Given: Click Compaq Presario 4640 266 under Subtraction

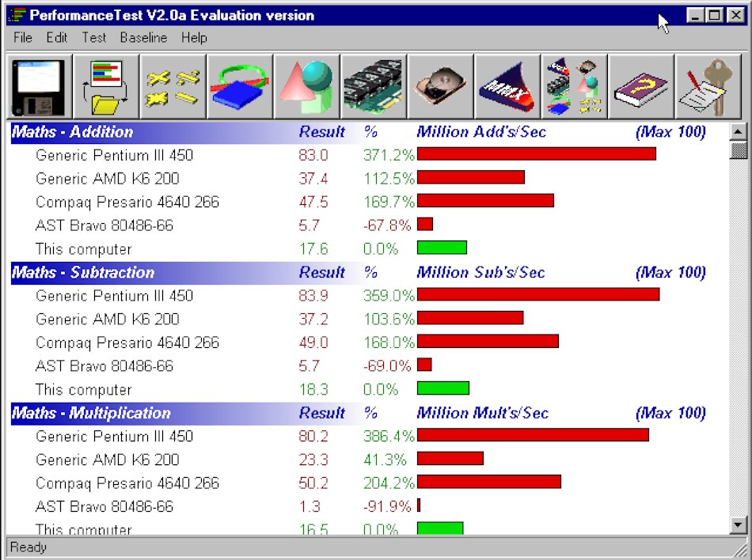Looking at the screenshot, I should pos(127,342).
